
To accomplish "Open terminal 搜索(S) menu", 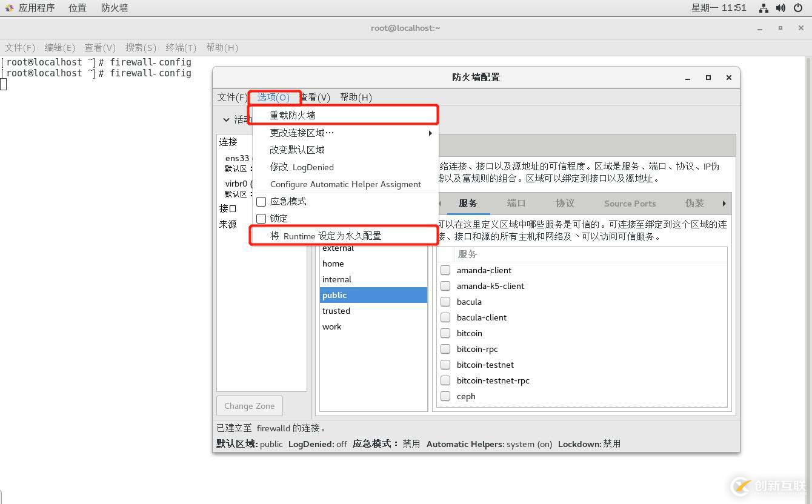I will click(141, 47).
